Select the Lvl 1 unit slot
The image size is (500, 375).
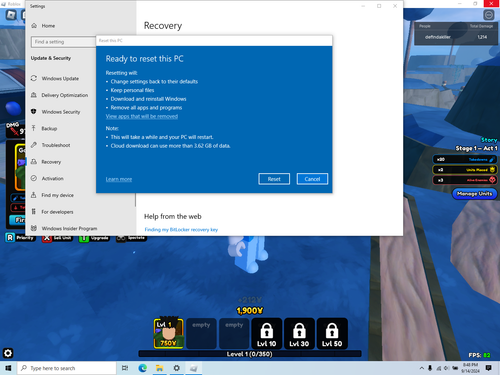click(169, 333)
